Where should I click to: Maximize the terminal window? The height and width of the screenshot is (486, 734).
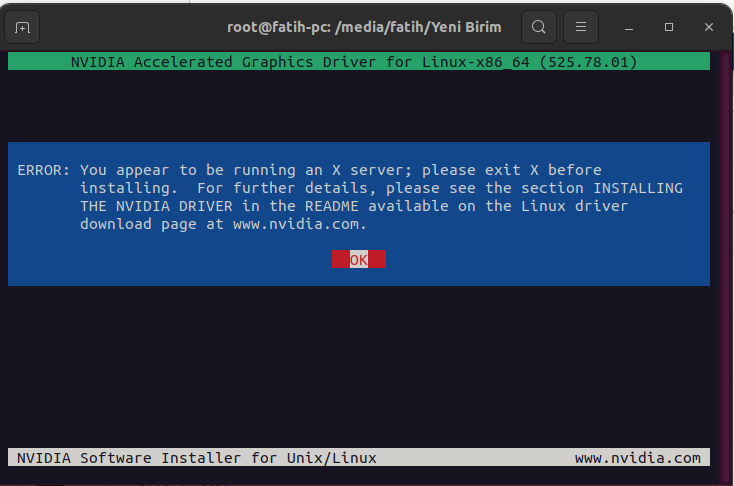[669, 27]
